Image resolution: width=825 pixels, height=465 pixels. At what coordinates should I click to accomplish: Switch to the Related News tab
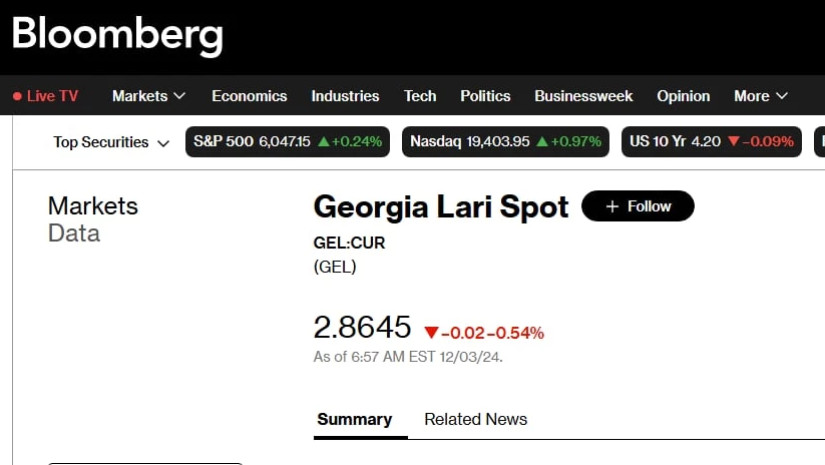[475, 419]
